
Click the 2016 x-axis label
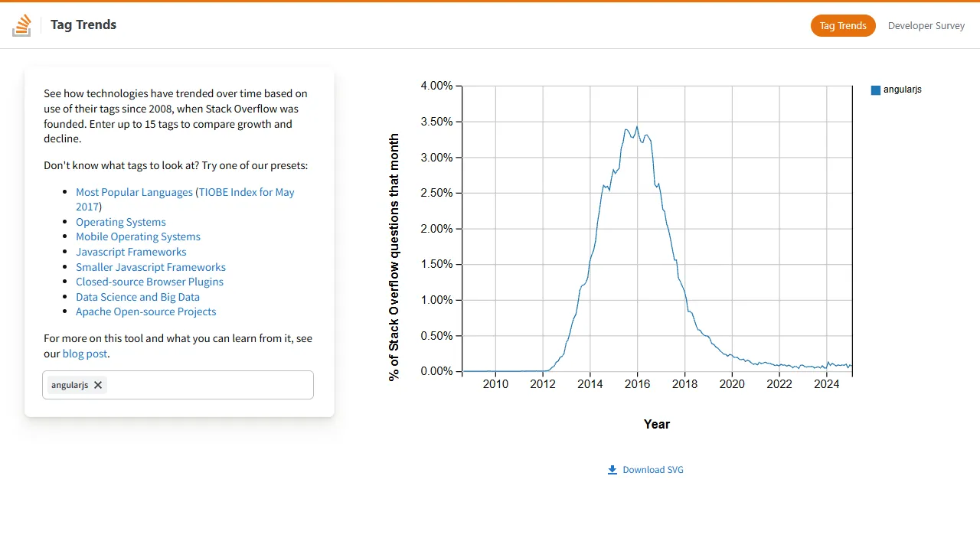[637, 384]
